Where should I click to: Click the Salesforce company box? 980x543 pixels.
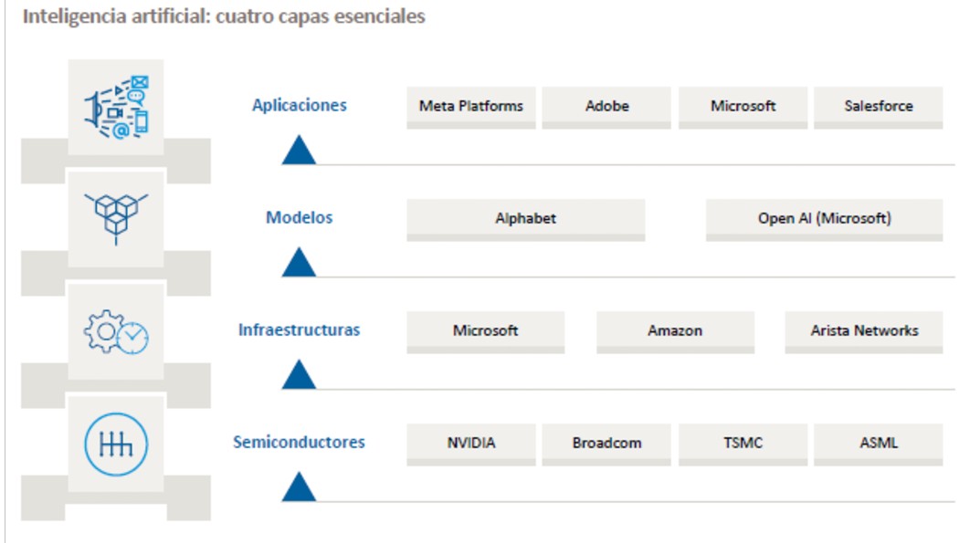[879, 107]
